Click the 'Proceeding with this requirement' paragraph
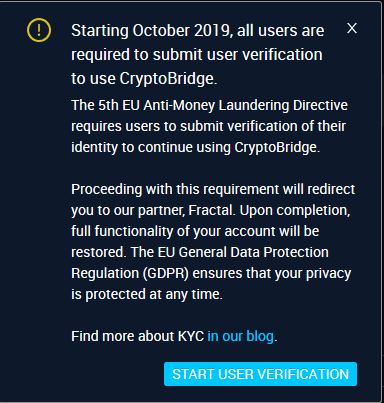Viewport: 384px width, 403px height. (213, 242)
